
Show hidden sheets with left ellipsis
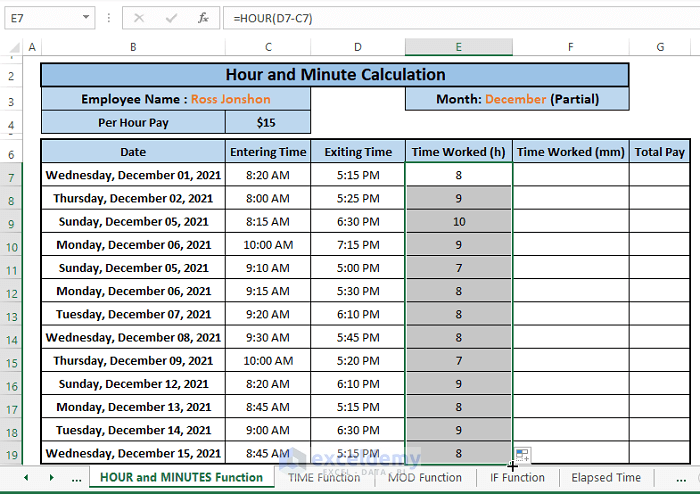[76, 478]
